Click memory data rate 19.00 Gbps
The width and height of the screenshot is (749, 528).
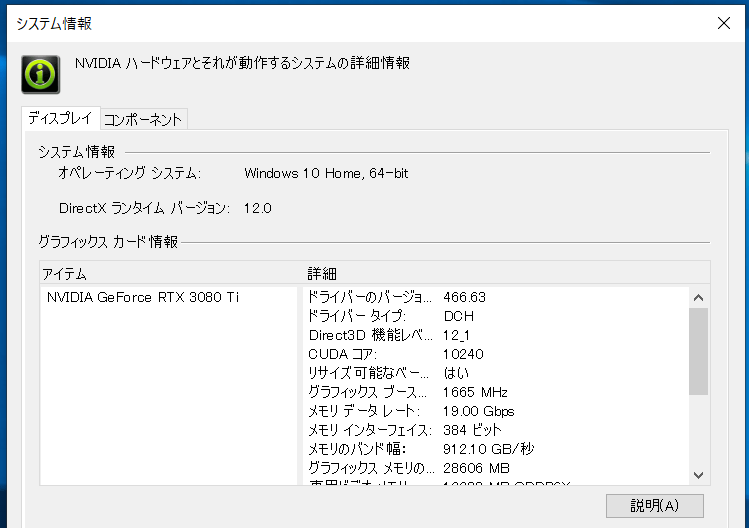click(x=479, y=411)
